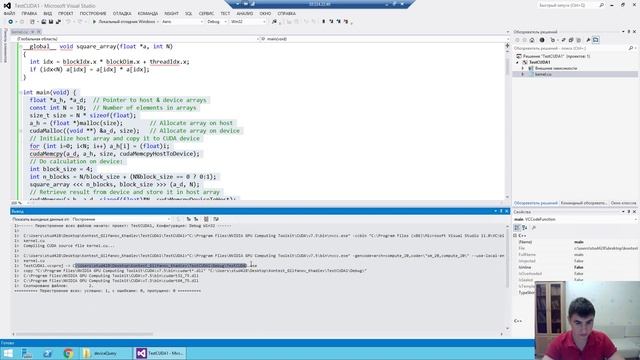Toggle word wrap in Output window
The image size is (640, 360).
pyautogui.click(x=216, y=219)
